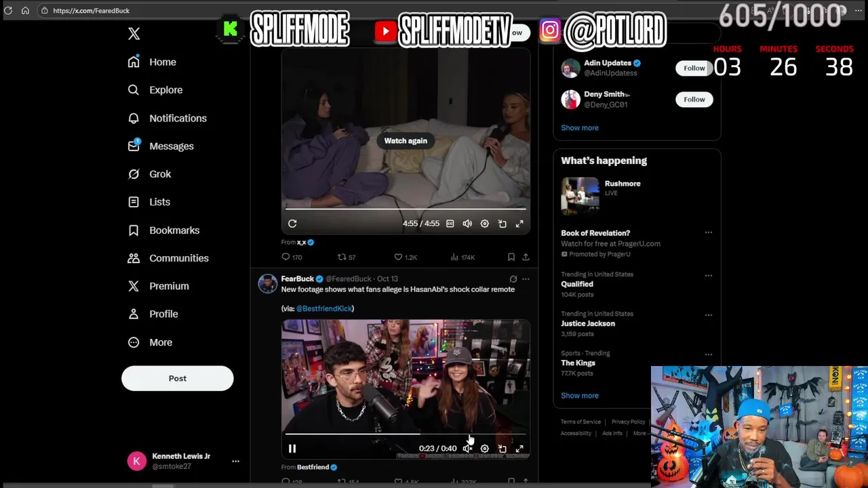
Task: Seek on the HasanAbi video progress bar
Action: pyautogui.click(x=406, y=434)
